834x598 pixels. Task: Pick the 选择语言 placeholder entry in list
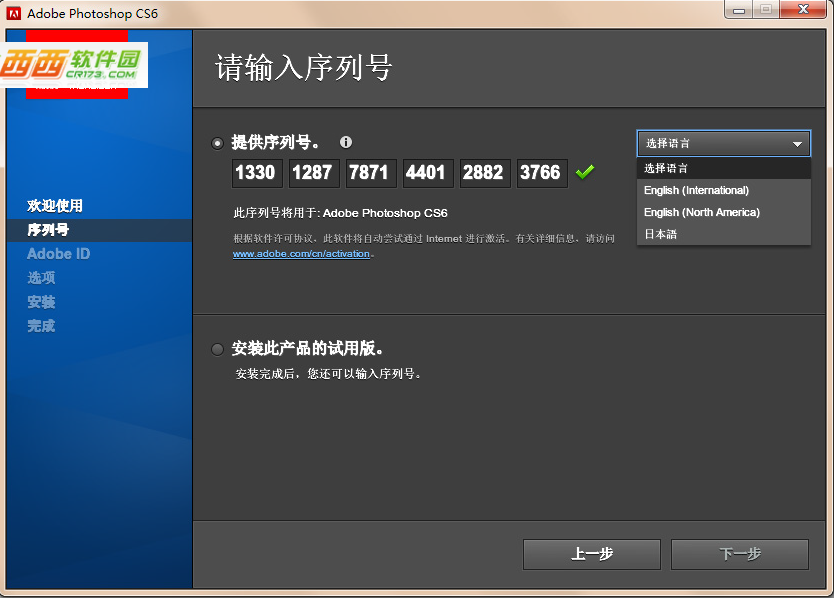click(724, 169)
